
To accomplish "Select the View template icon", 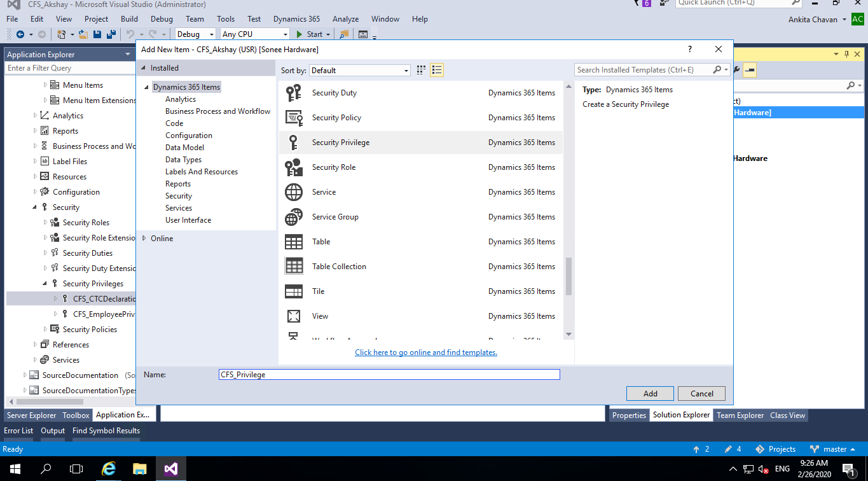I will pos(294,316).
